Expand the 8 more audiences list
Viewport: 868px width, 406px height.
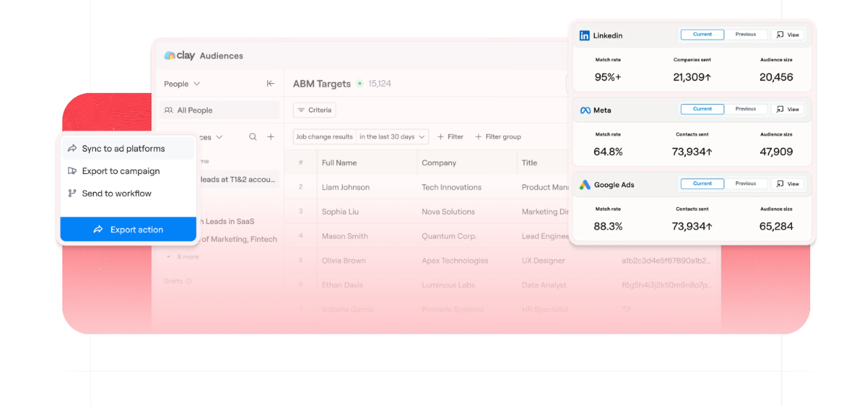point(182,257)
